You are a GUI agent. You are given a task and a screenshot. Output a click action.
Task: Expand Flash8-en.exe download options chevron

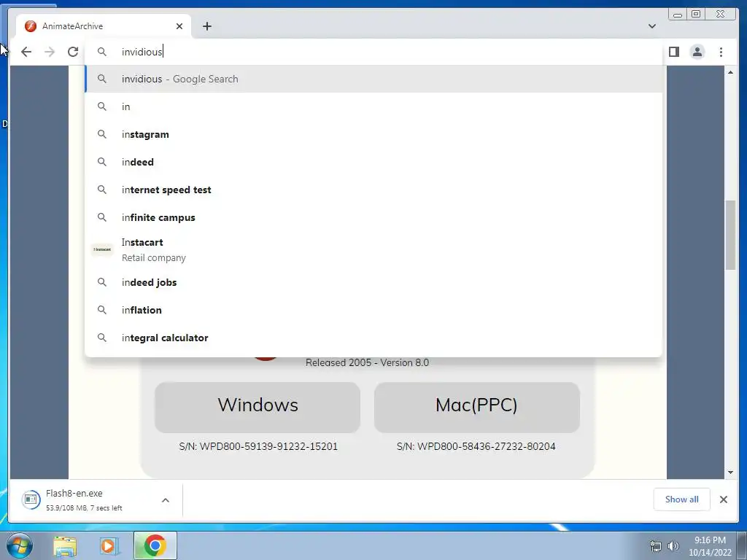click(x=166, y=500)
